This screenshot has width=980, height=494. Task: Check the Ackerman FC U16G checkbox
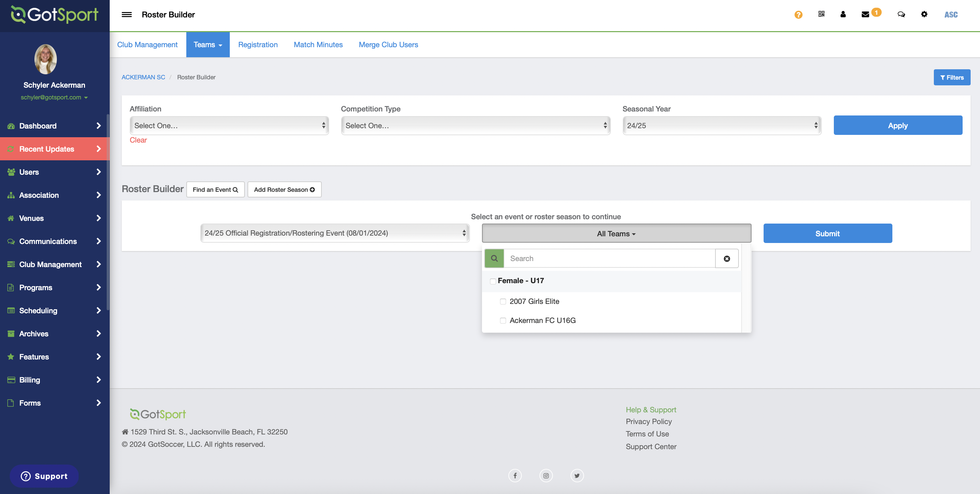click(x=503, y=320)
